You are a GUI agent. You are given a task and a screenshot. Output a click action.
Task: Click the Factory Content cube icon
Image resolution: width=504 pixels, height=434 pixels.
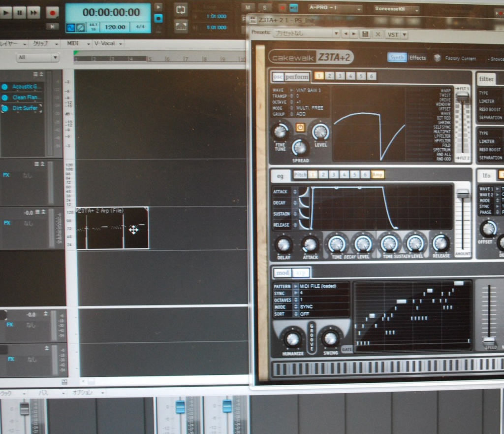tap(437, 58)
